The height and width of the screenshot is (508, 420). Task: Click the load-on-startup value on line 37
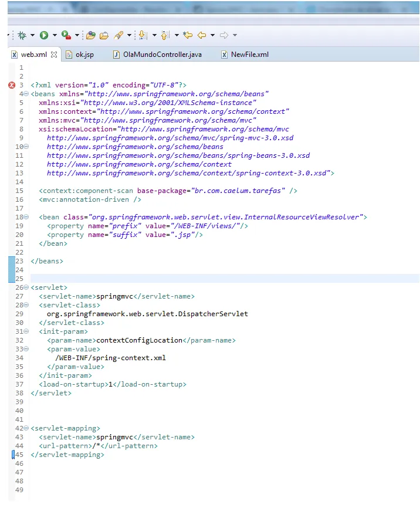click(110, 385)
